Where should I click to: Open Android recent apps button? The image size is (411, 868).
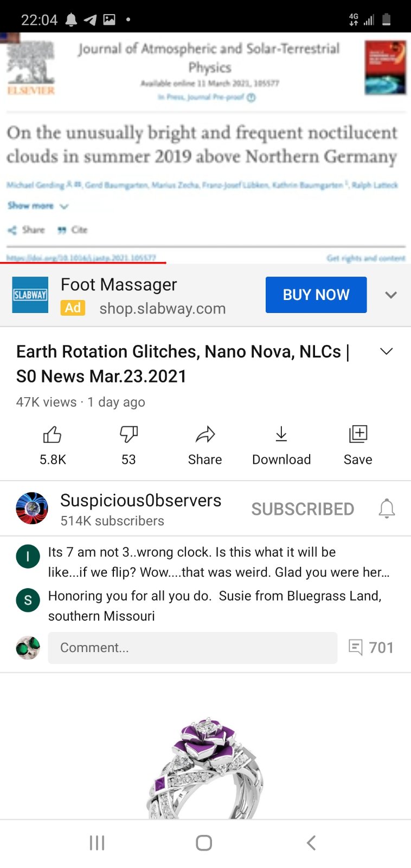point(97,843)
